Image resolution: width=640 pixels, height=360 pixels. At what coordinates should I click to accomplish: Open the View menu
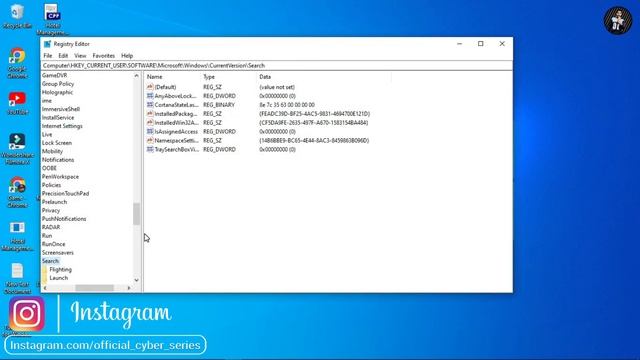point(80,56)
